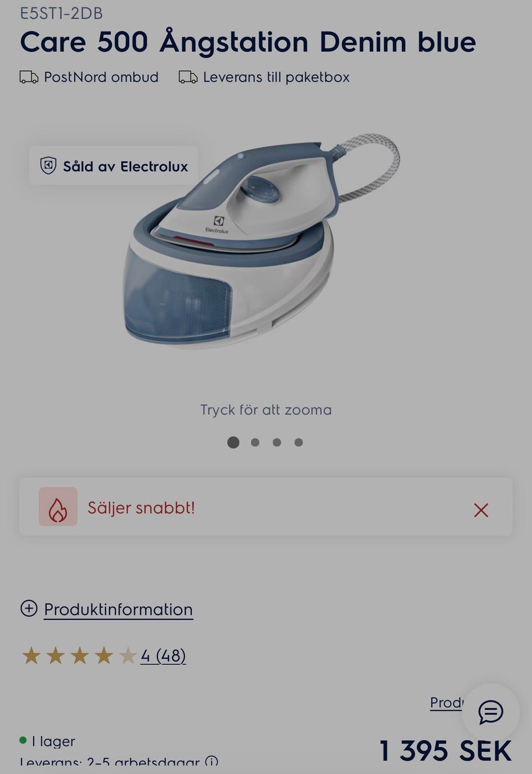Click the green I lager status dot
532x774 pixels.
23,740
